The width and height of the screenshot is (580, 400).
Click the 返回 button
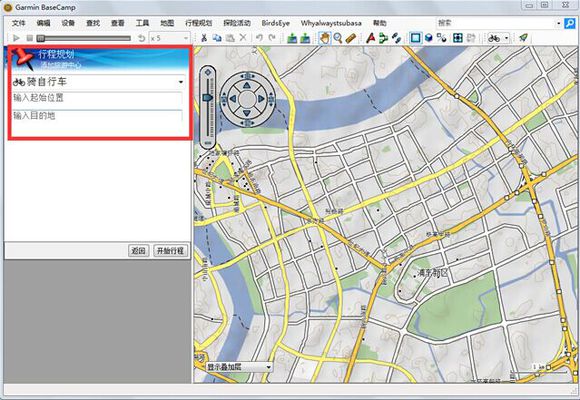point(138,251)
